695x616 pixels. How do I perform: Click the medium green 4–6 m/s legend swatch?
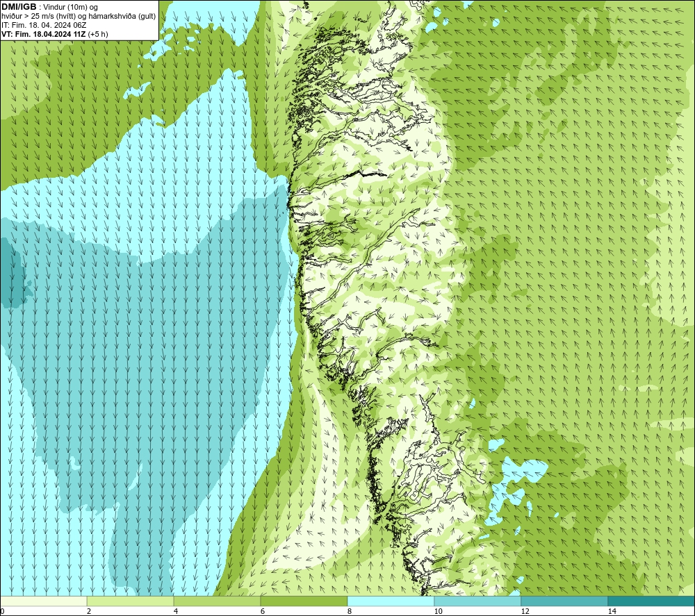(217, 601)
